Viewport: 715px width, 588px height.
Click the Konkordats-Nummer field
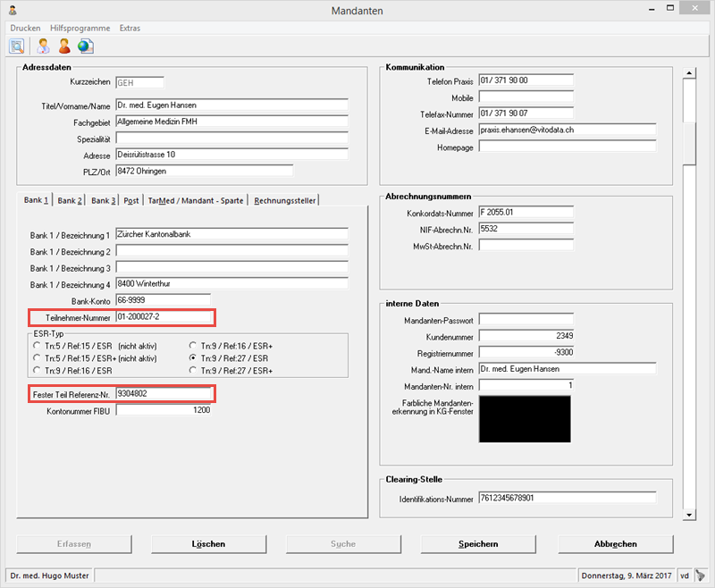pos(526,212)
